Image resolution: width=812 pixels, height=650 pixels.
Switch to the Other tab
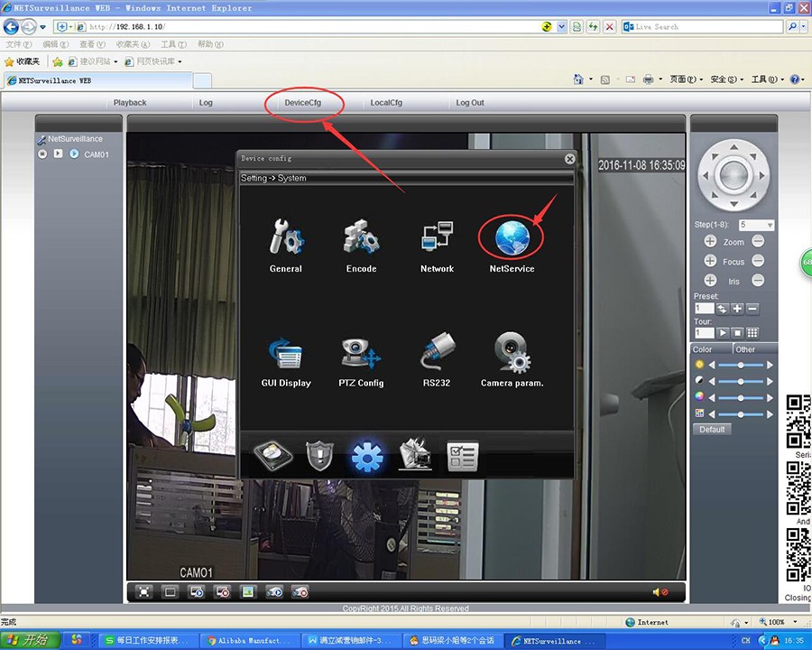click(745, 349)
